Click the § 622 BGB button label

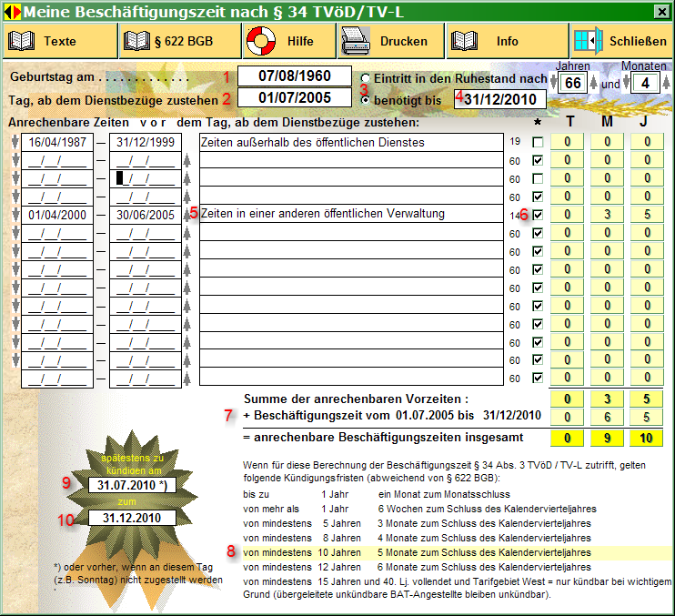tap(184, 41)
